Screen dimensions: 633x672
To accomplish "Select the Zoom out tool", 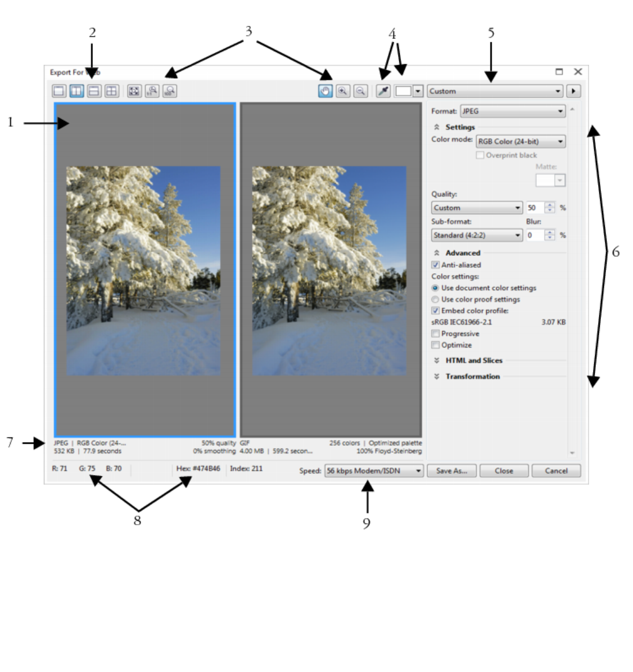I will click(360, 91).
